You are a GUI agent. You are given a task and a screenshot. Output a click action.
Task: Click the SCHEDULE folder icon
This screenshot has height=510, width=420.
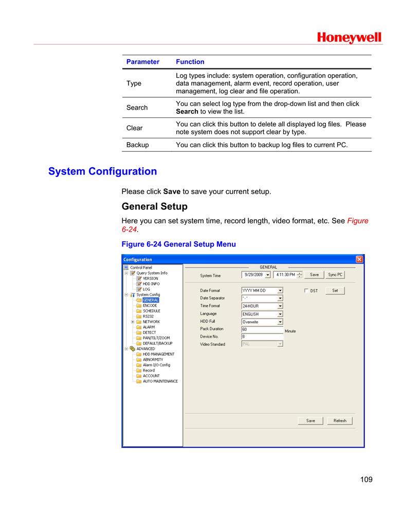coord(139,311)
